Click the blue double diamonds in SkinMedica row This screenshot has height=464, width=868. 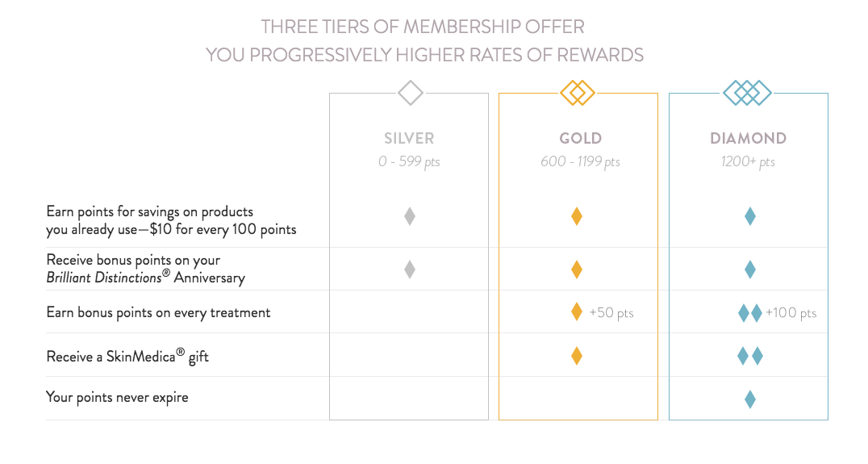tap(750, 356)
